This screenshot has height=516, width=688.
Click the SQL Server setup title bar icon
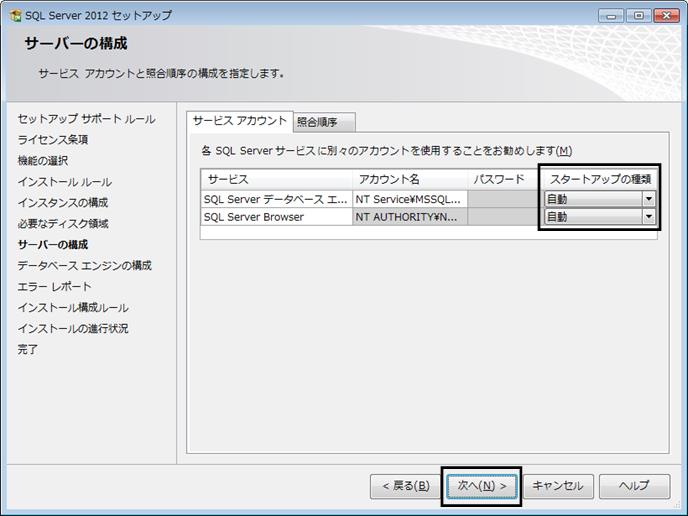(x=16, y=15)
